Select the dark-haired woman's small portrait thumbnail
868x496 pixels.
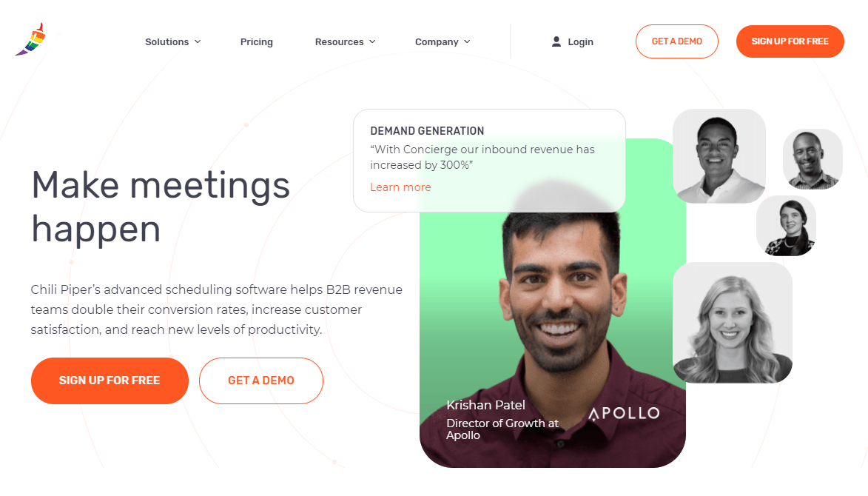pos(786,226)
